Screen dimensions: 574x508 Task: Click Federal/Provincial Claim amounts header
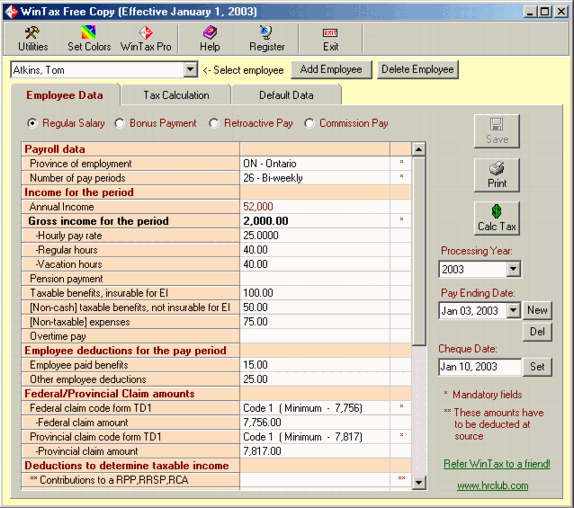pos(130,394)
